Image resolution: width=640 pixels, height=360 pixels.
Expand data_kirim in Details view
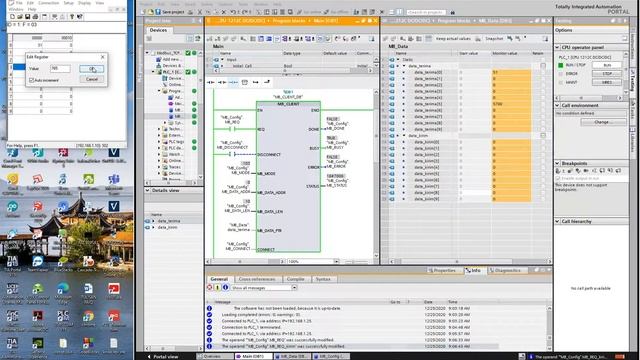click(x=153, y=227)
